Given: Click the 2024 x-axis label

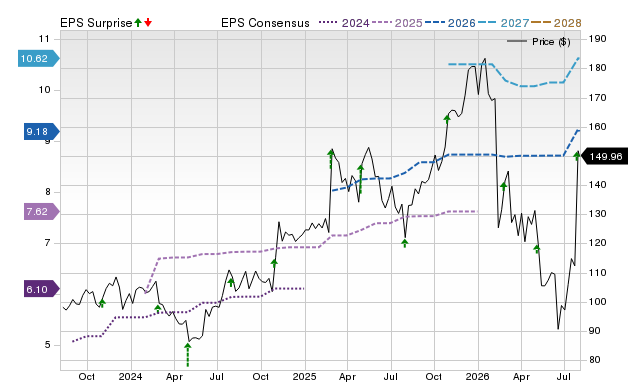Looking at the screenshot, I should coord(131,376).
